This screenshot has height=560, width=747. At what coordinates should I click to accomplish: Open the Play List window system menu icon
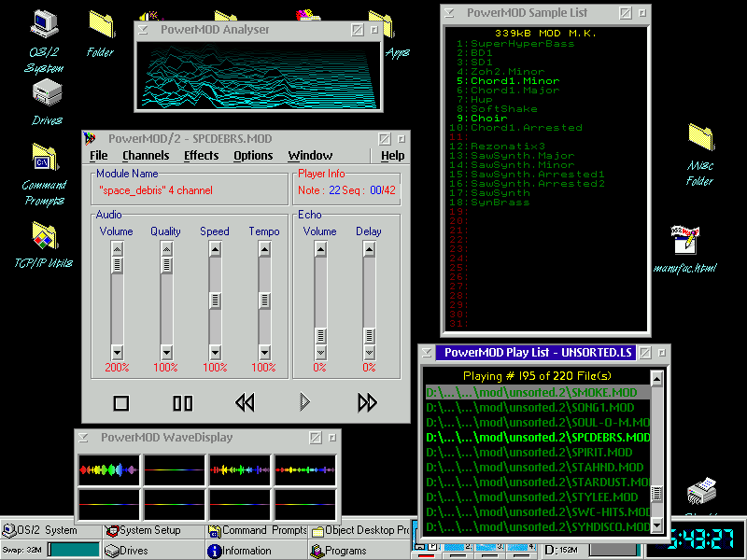[x=427, y=353]
